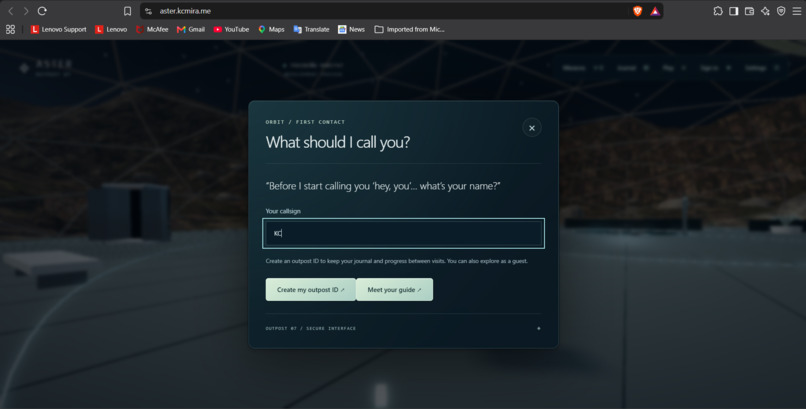Click the Your callsign label
Viewport: 806px width, 409px height.
click(x=283, y=211)
